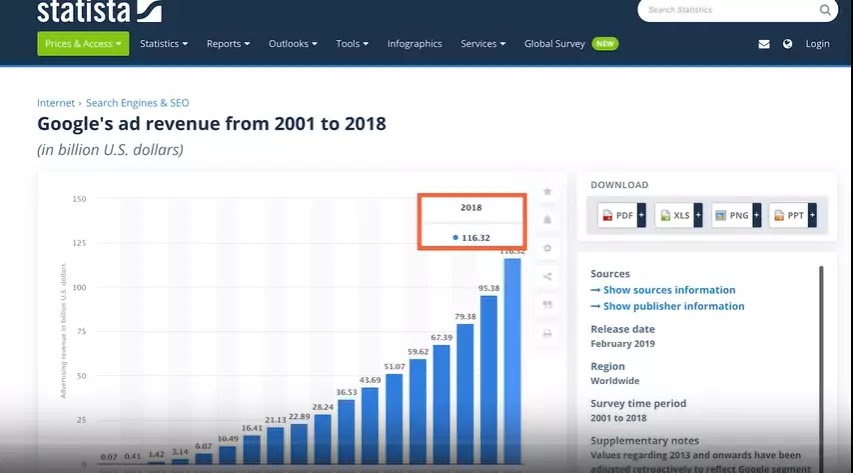The image size is (853, 473).
Task: Download chart as PNG
Action: coord(732,216)
